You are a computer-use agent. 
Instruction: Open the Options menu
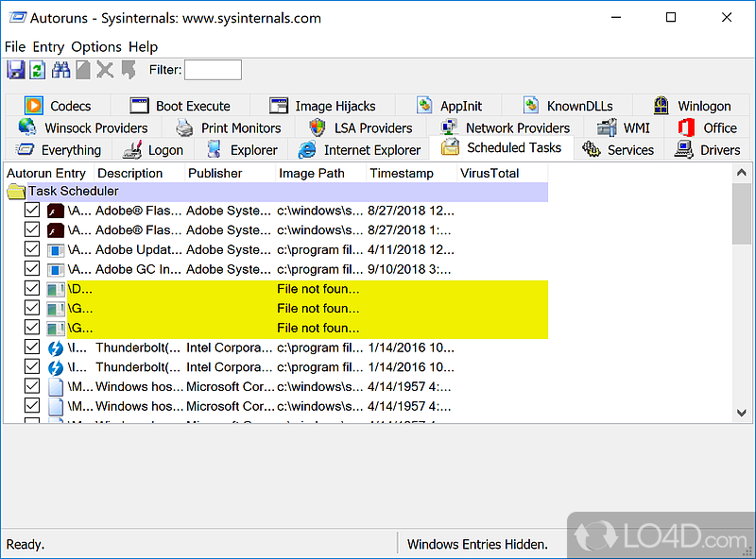tap(96, 46)
